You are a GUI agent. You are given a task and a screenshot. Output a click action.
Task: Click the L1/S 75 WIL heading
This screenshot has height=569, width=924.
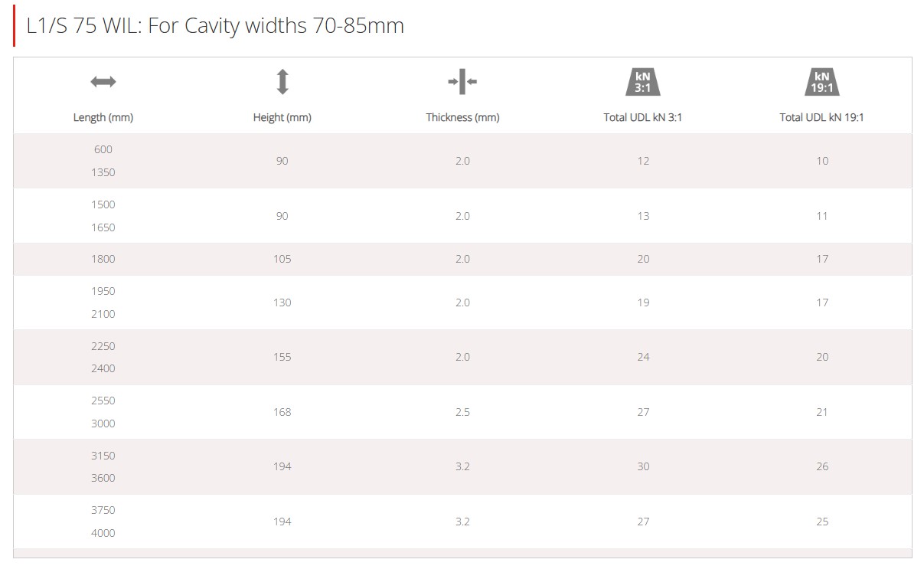pyautogui.click(x=215, y=26)
